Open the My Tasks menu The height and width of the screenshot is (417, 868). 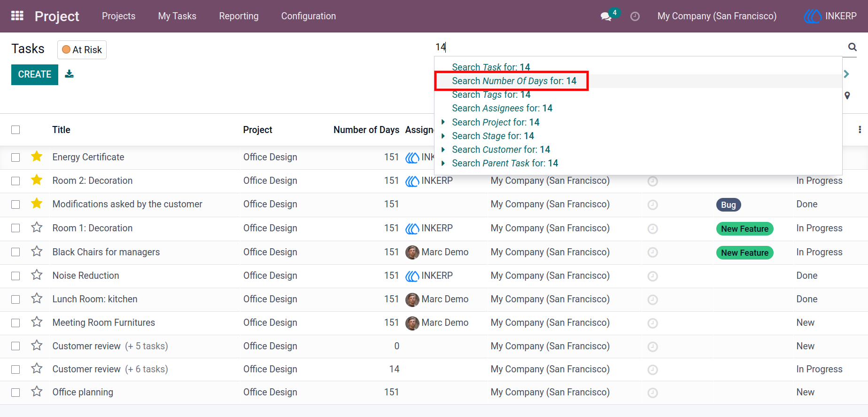(177, 16)
